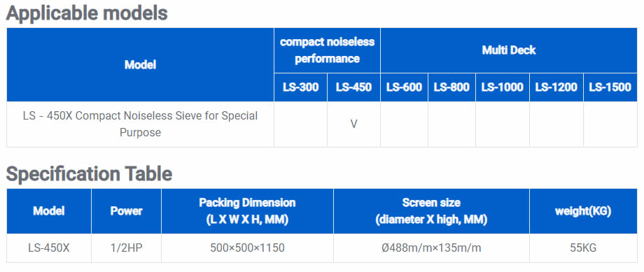Click the LS - 450X Compact Noiseless Sieve row

pos(322,124)
